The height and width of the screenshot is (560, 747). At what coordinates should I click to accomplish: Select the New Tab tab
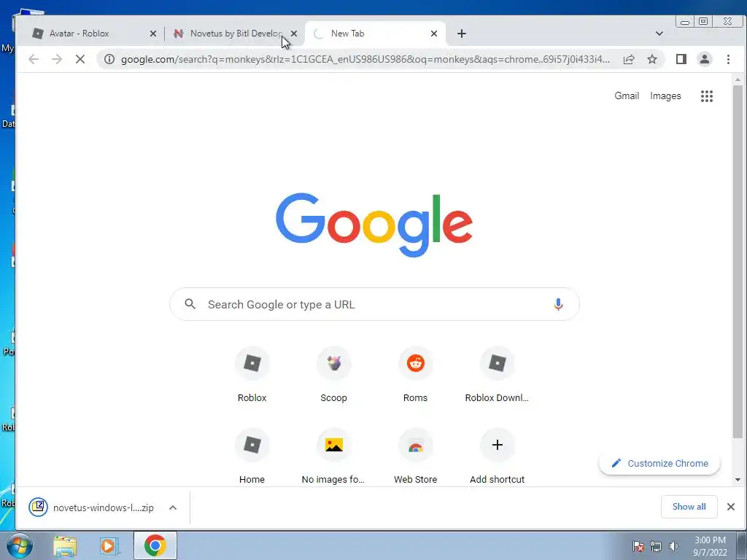coord(376,34)
